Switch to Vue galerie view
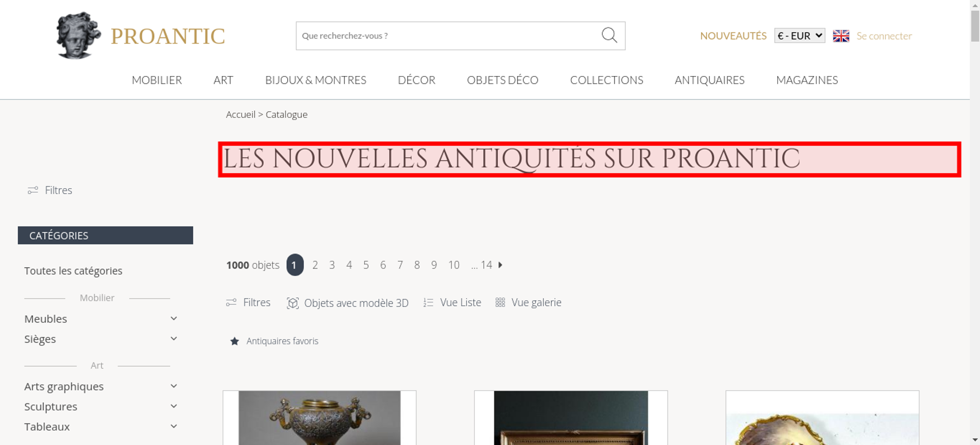The width and height of the screenshot is (980, 445). 528,302
